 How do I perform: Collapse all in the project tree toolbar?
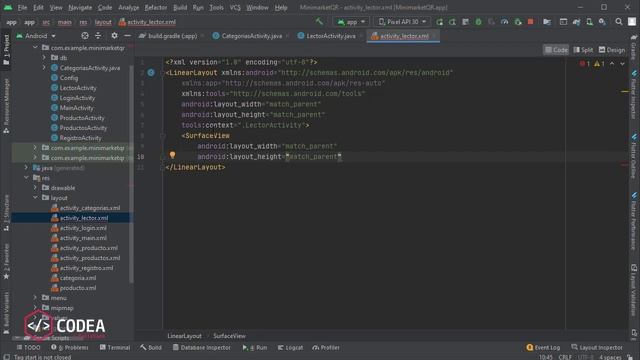coord(98,36)
